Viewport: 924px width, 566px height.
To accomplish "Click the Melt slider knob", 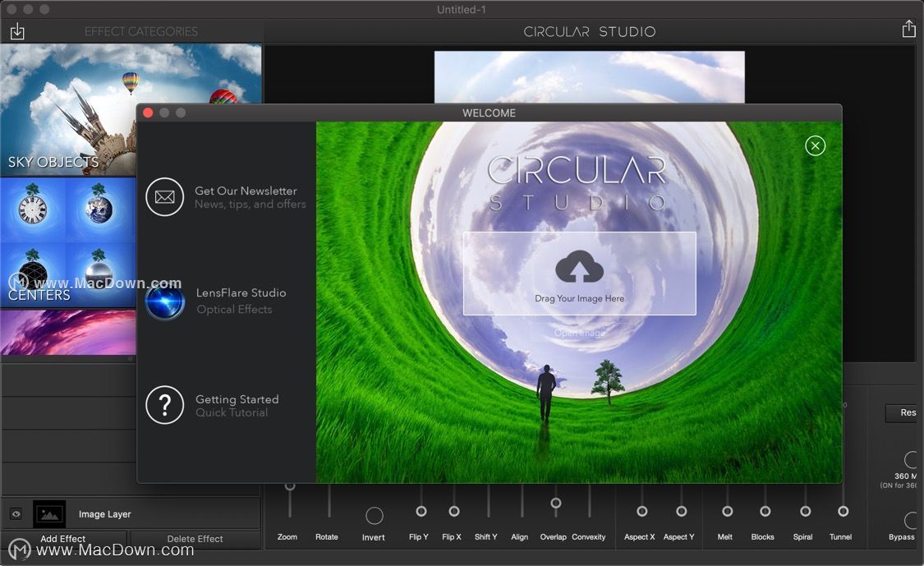I will (x=727, y=511).
